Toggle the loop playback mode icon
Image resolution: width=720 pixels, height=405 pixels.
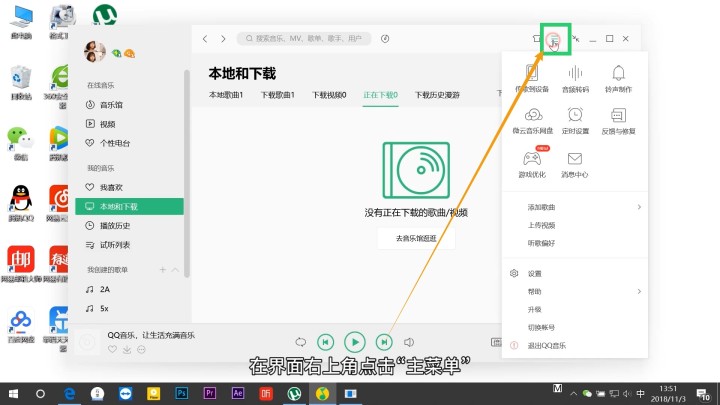tap(300, 342)
